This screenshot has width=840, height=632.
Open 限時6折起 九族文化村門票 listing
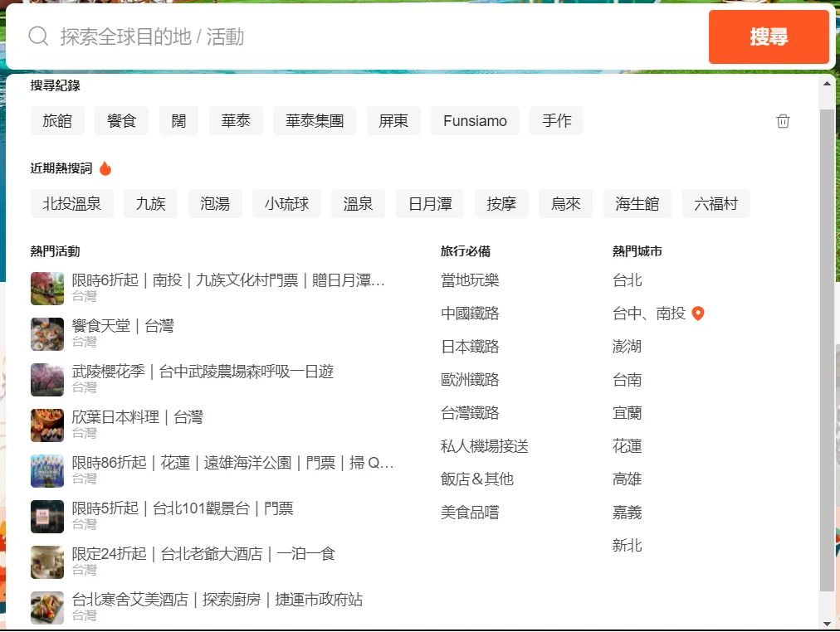pos(228,280)
